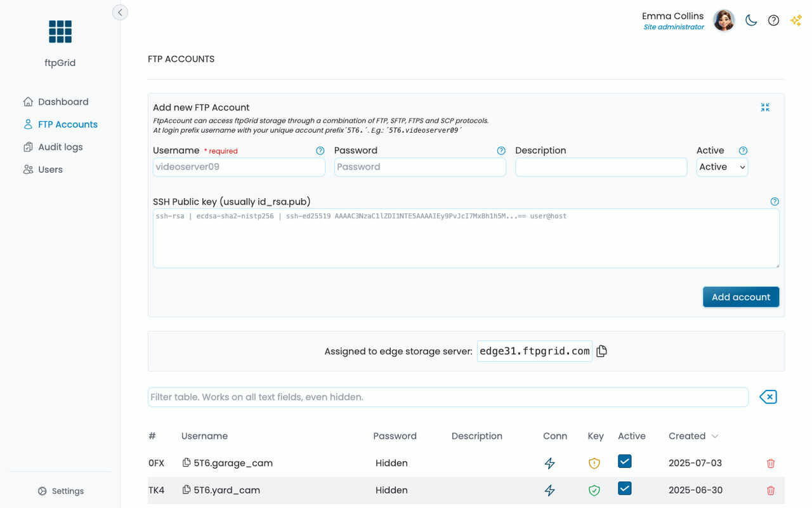Copy the 5T6.garage_cam username
The width and height of the screenshot is (812, 508).
click(x=187, y=463)
